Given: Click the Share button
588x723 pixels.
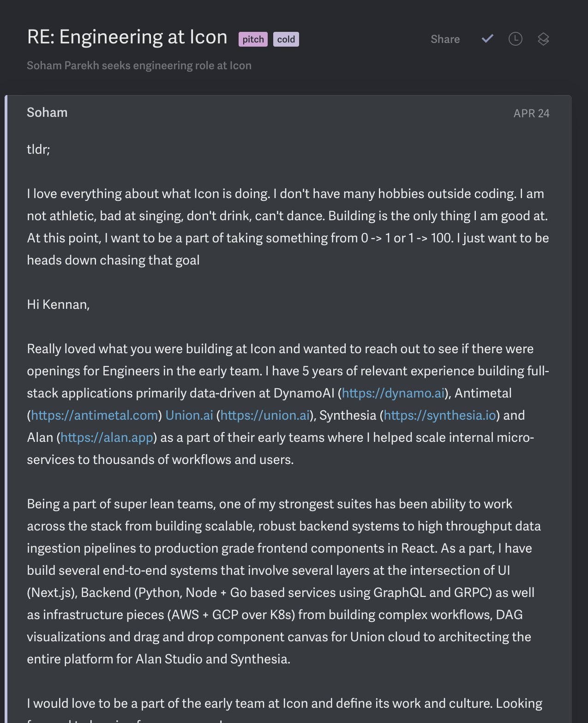Looking at the screenshot, I should 445,39.
